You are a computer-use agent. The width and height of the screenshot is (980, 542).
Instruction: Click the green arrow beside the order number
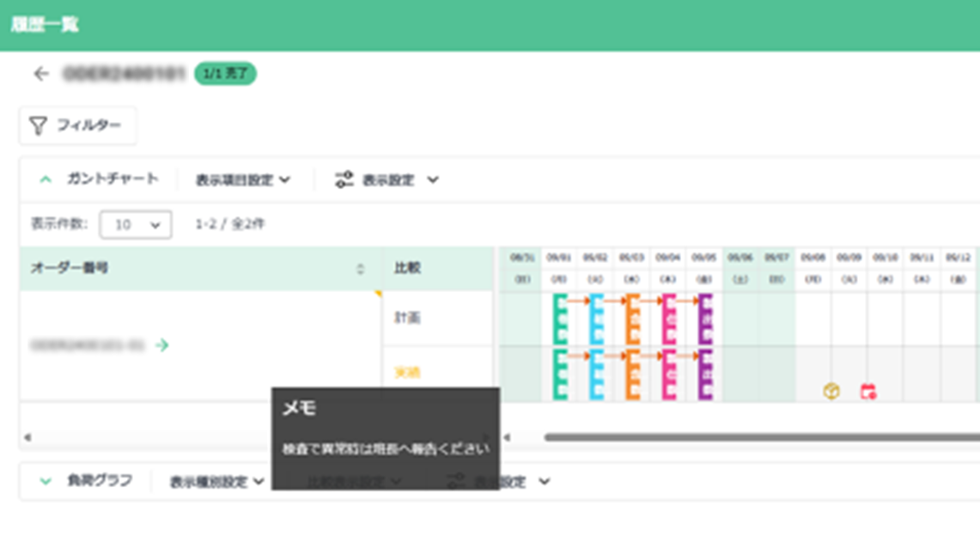point(162,345)
